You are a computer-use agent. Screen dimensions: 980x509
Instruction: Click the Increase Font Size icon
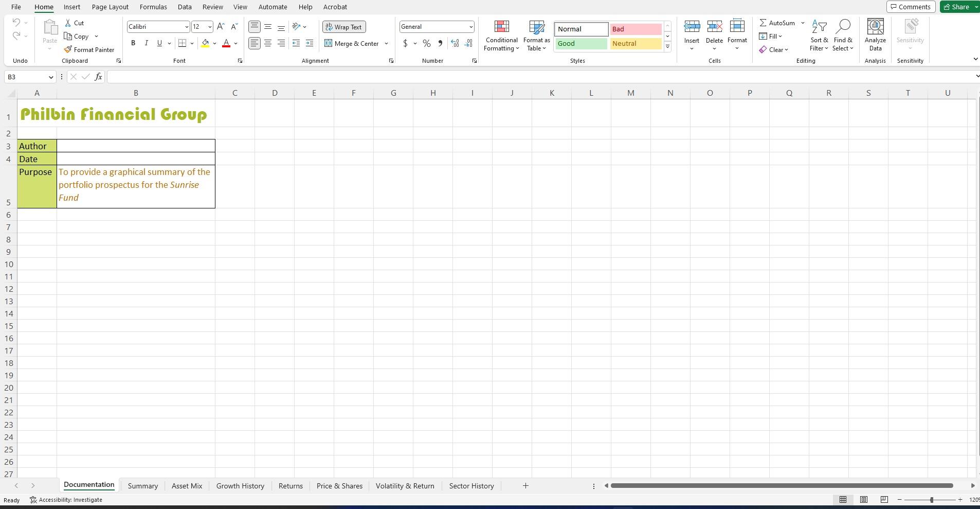pos(221,27)
